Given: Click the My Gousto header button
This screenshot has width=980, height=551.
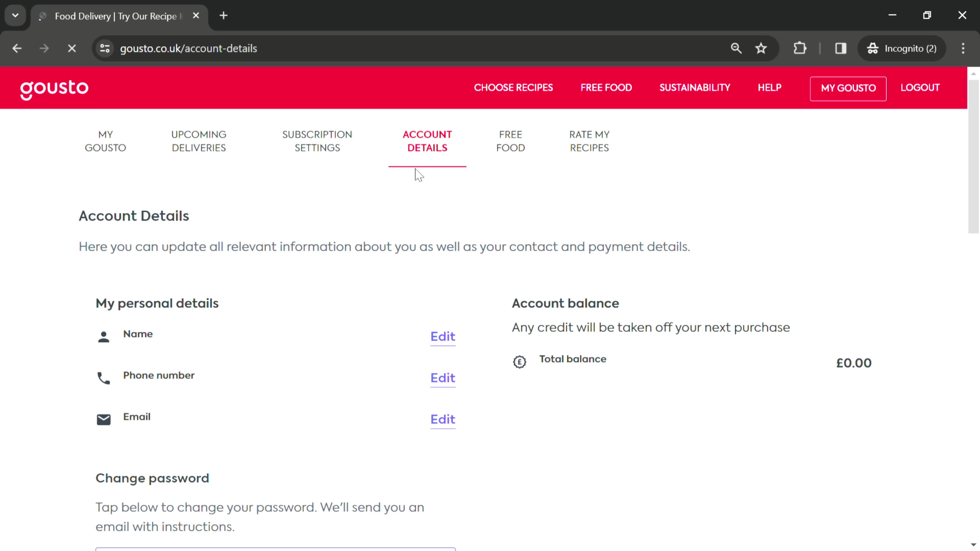Looking at the screenshot, I should pos(848,89).
